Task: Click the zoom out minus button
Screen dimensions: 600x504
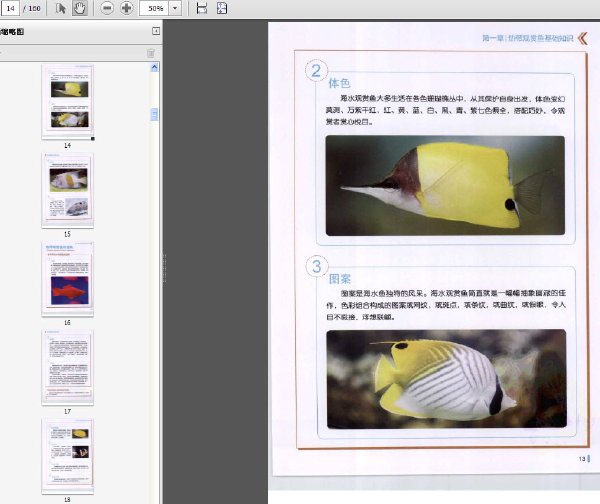Action: [x=107, y=8]
